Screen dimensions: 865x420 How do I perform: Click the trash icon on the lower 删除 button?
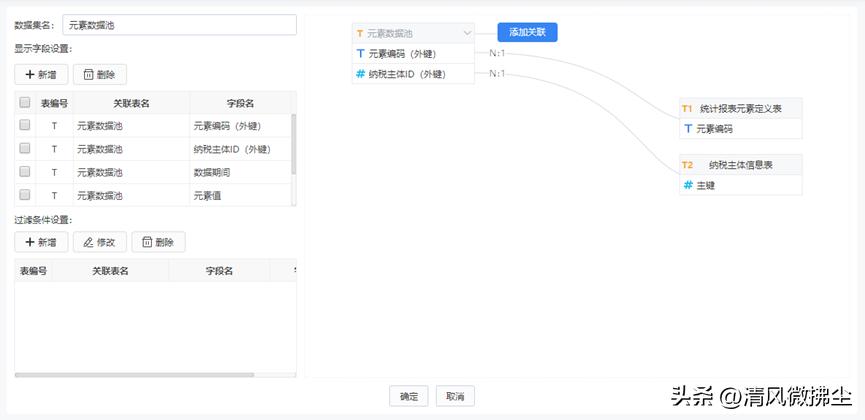(147, 242)
